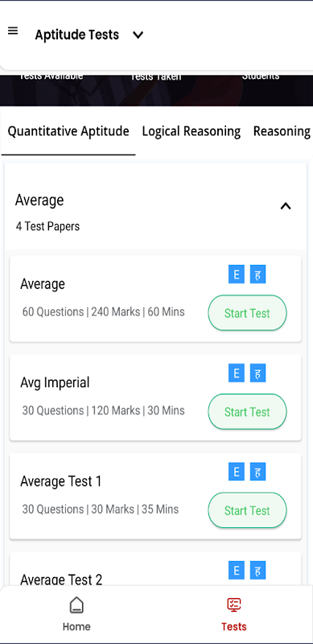The width and height of the screenshot is (313, 644).
Task: Start the Average test
Action: [247, 313]
